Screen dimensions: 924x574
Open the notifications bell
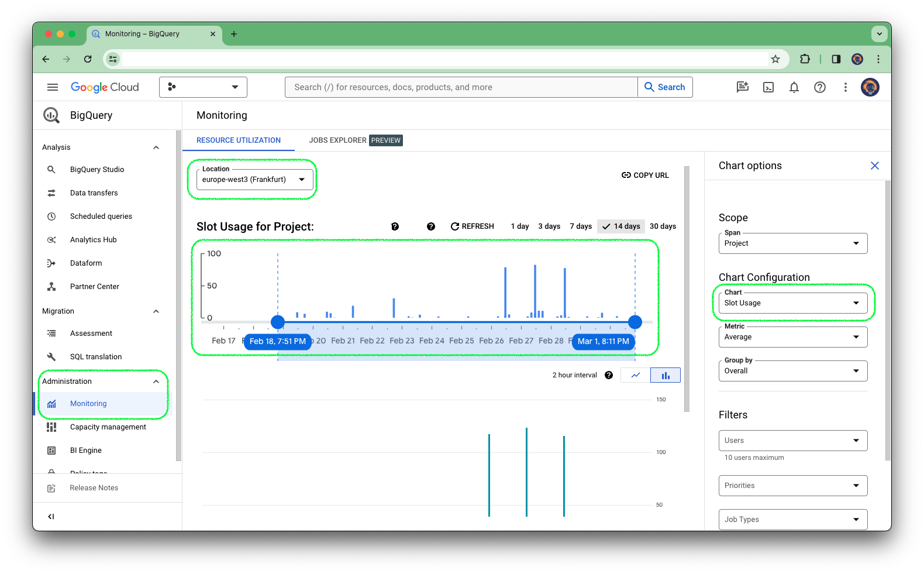click(x=794, y=87)
